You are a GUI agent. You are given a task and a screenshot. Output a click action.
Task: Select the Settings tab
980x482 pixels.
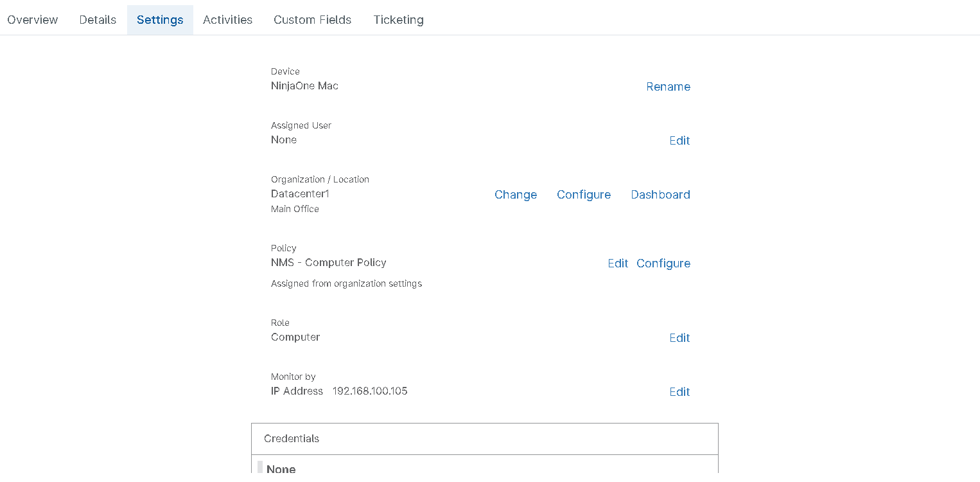(159, 19)
